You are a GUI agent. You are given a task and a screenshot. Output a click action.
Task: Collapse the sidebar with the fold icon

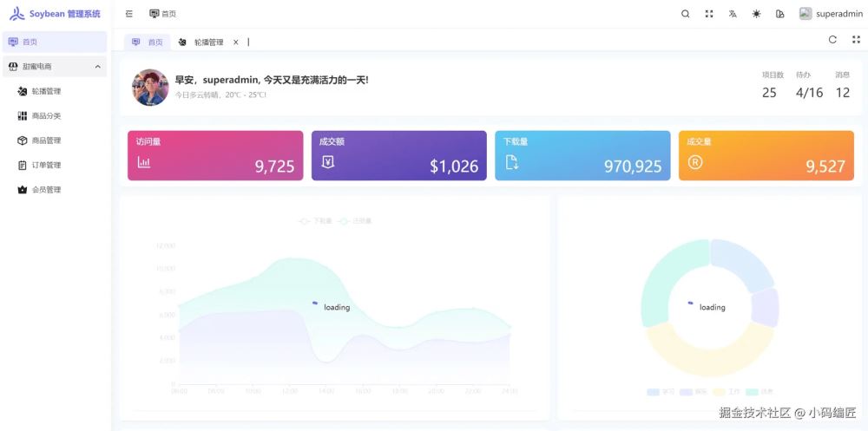point(129,14)
